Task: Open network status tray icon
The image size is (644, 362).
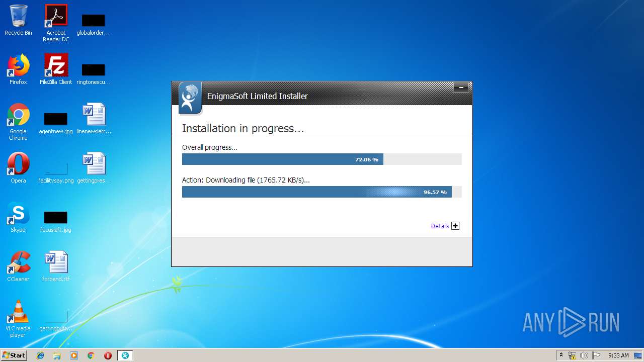Action: pos(572,355)
